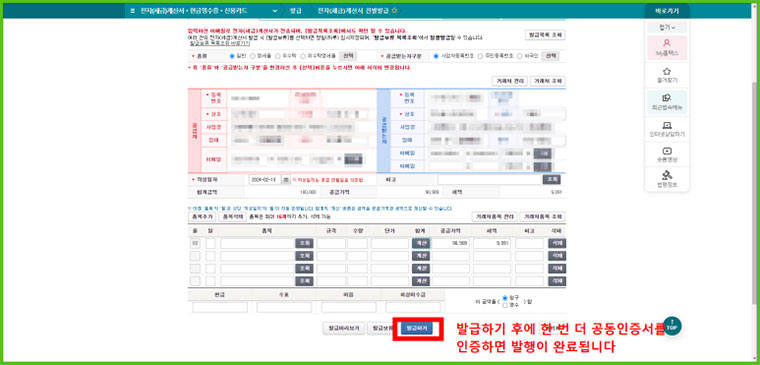Select the 청구 radio option
Viewport: 760px width, 365px height.
click(506, 298)
